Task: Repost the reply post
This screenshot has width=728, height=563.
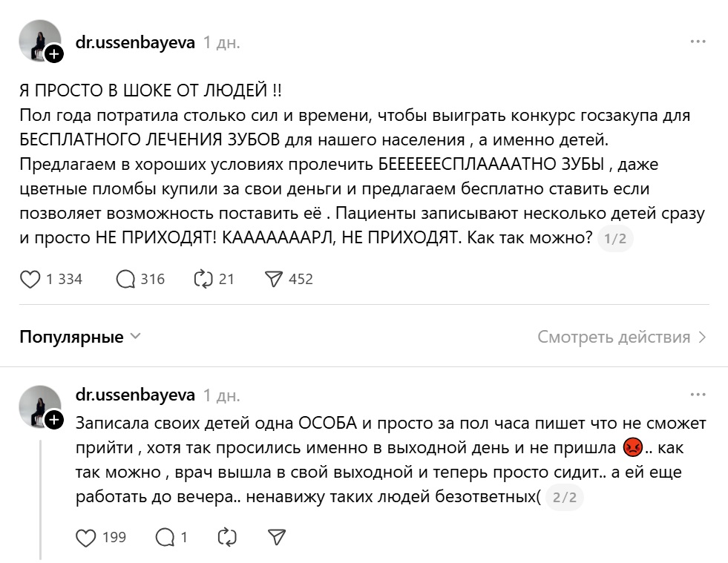Action: [x=226, y=537]
